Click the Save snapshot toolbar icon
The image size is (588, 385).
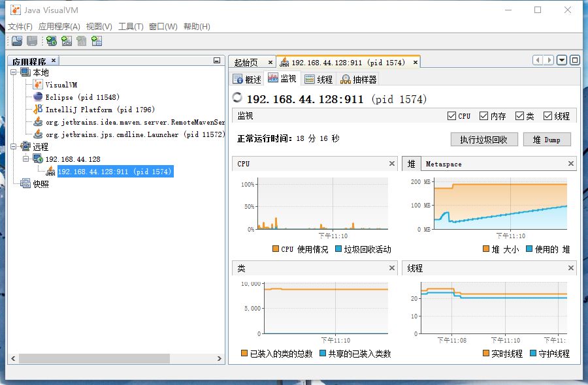click(x=32, y=41)
